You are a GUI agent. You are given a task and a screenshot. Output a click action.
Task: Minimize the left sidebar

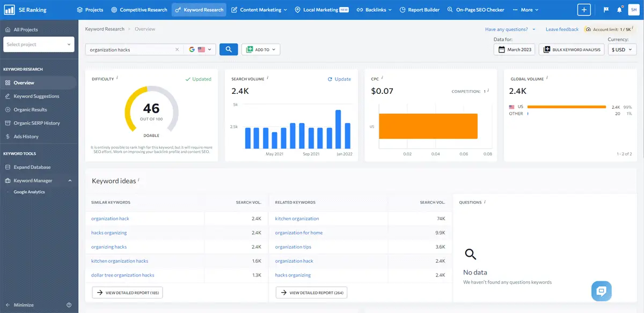tap(20, 305)
